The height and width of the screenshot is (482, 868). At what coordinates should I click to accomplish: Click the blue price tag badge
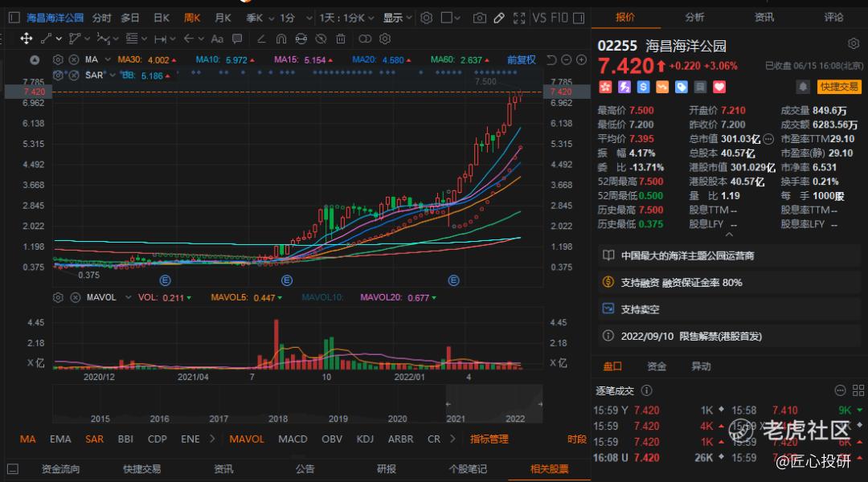(682, 87)
